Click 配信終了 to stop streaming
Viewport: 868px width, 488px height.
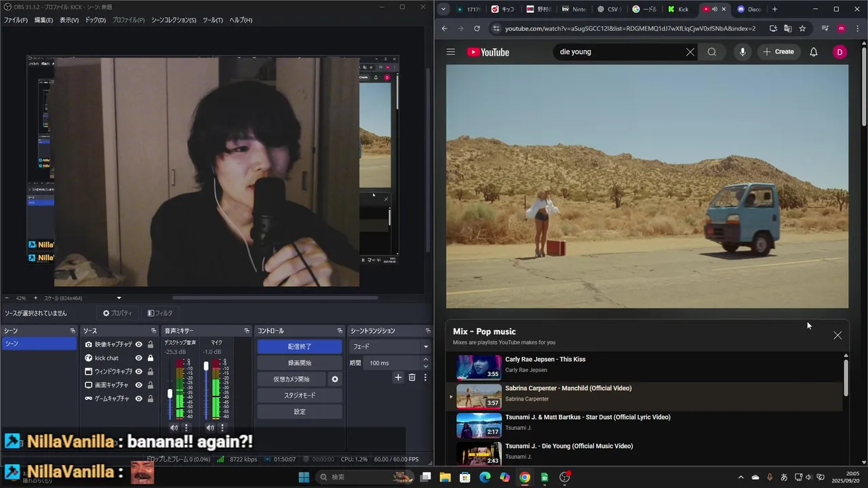coord(300,346)
